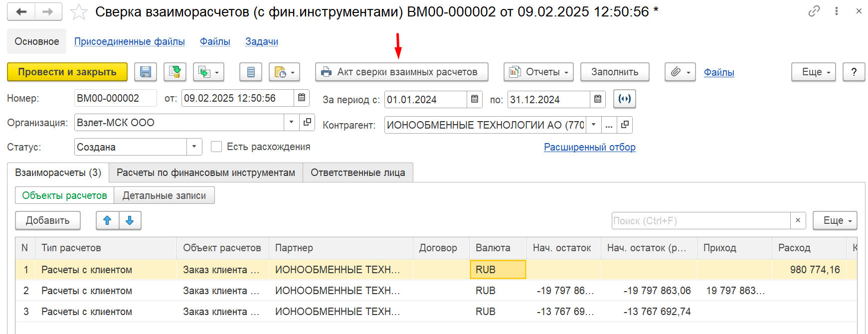The width and height of the screenshot is (868, 334).
Task: Post the document using green arrow icon
Action: (174, 72)
